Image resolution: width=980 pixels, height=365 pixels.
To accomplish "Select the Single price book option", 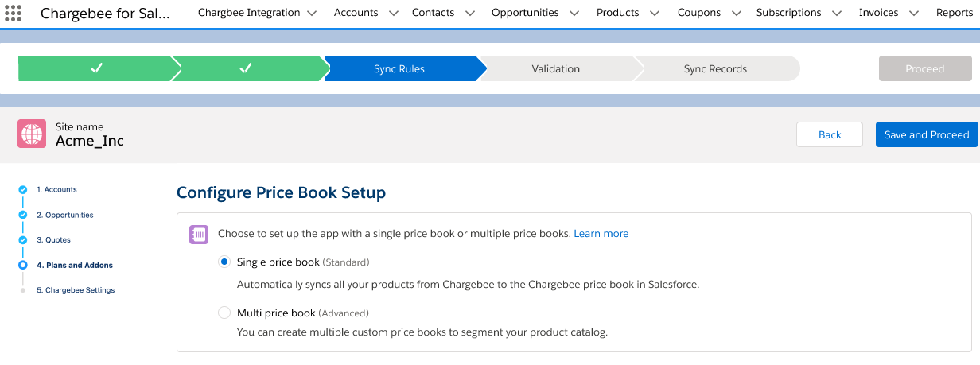I will click(x=224, y=262).
